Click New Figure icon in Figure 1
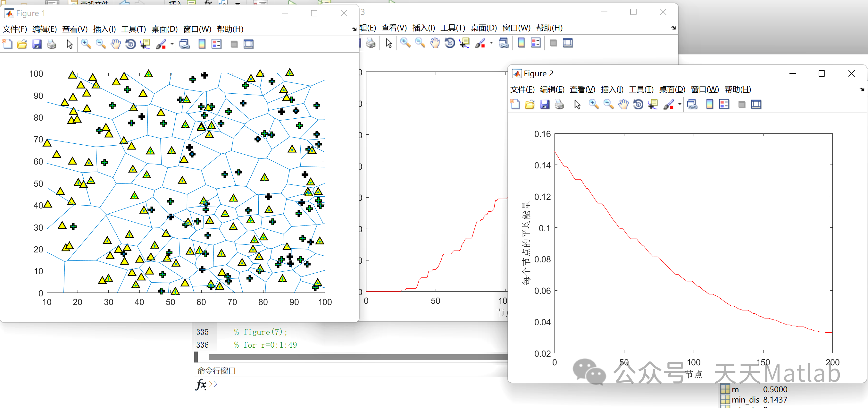 [7, 44]
